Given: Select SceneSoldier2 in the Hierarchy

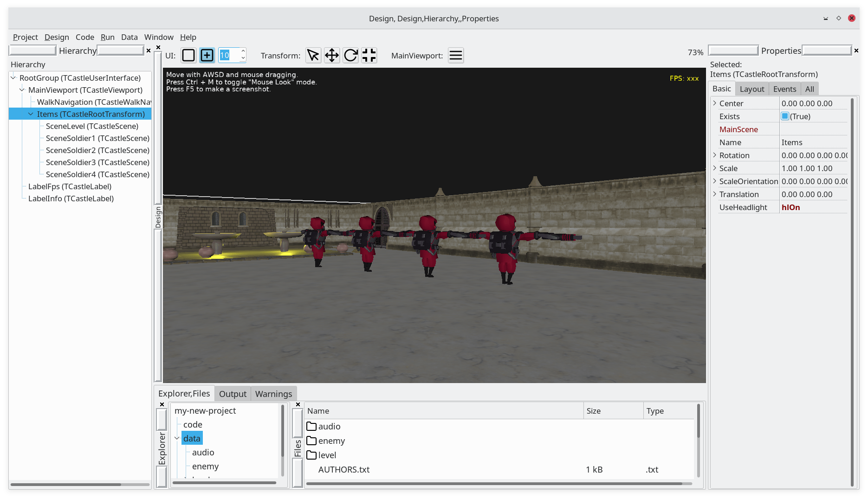Looking at the screenshot, I should (97, 150).
